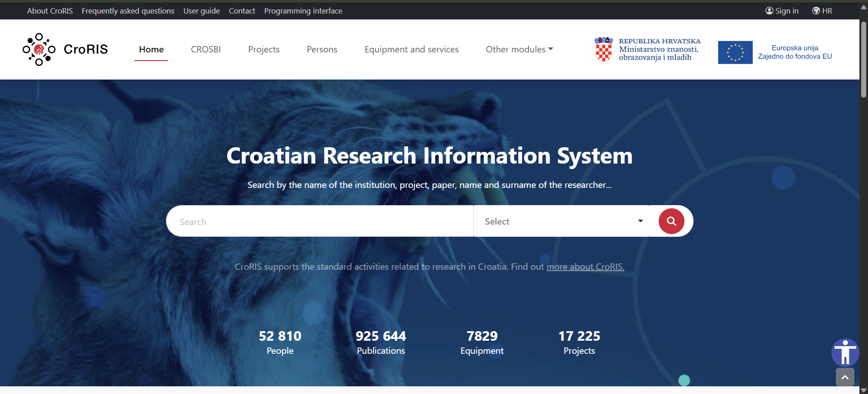Open the Programming interface link

coord(303,11)
